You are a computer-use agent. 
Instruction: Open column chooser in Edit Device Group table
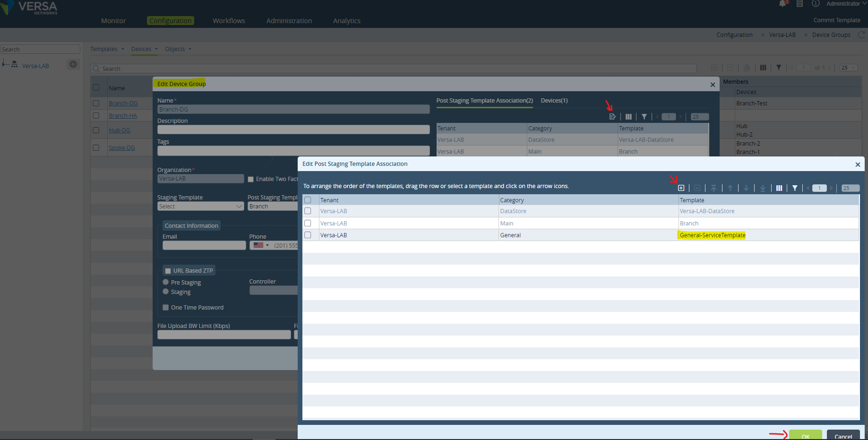click(628, 117)
